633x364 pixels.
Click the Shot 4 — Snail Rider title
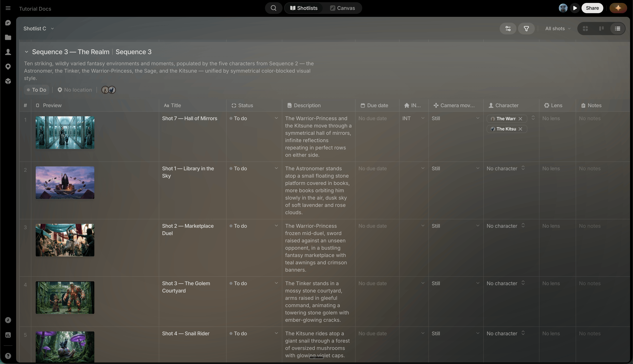tap(186, 333)
